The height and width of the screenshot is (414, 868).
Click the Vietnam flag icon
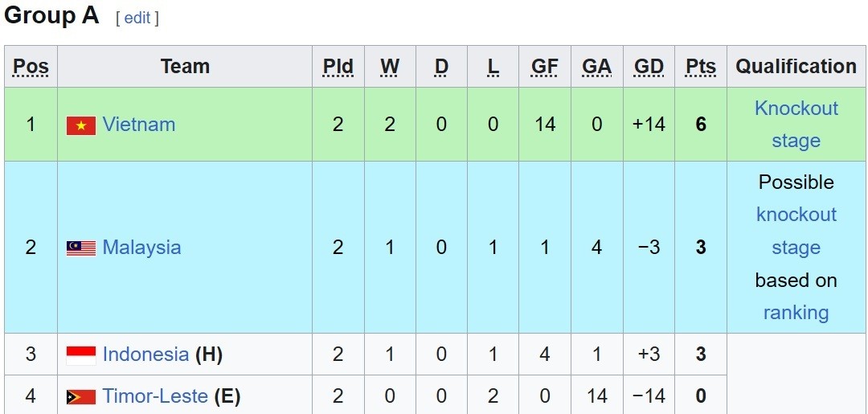pos(81,125)
